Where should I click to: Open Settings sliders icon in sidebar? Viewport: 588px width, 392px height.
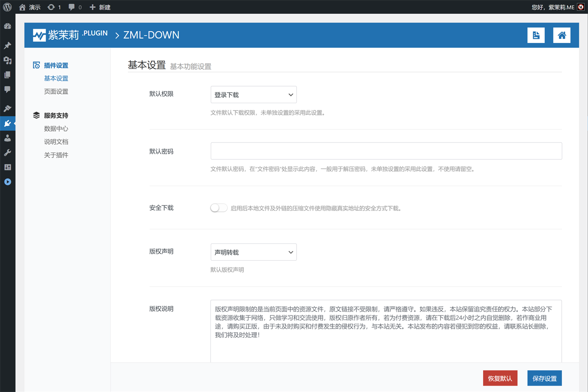(x=7, y=167)
